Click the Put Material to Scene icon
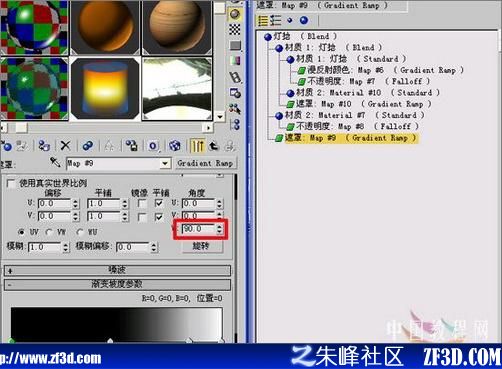The height and width of the screenshot is (369, 502). point(22,146)
